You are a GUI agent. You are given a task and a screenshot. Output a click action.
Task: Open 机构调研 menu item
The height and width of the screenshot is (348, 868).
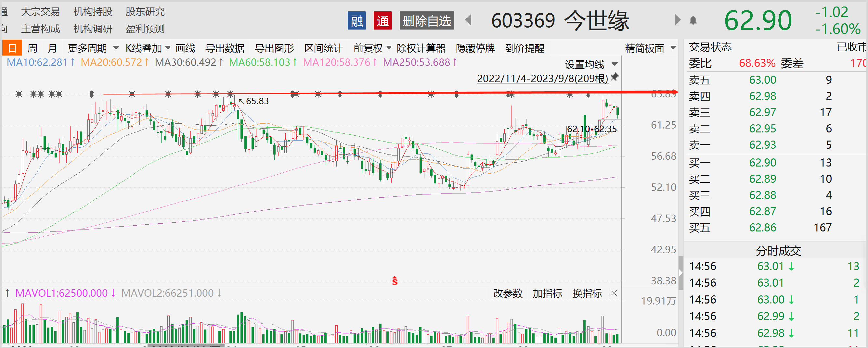pyautogui.click(x=93, y=29)
